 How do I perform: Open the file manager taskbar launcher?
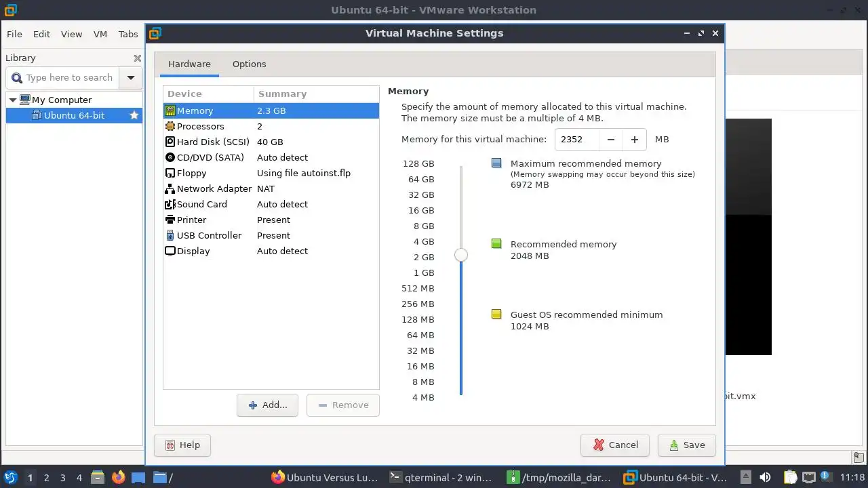coord(98,478)
